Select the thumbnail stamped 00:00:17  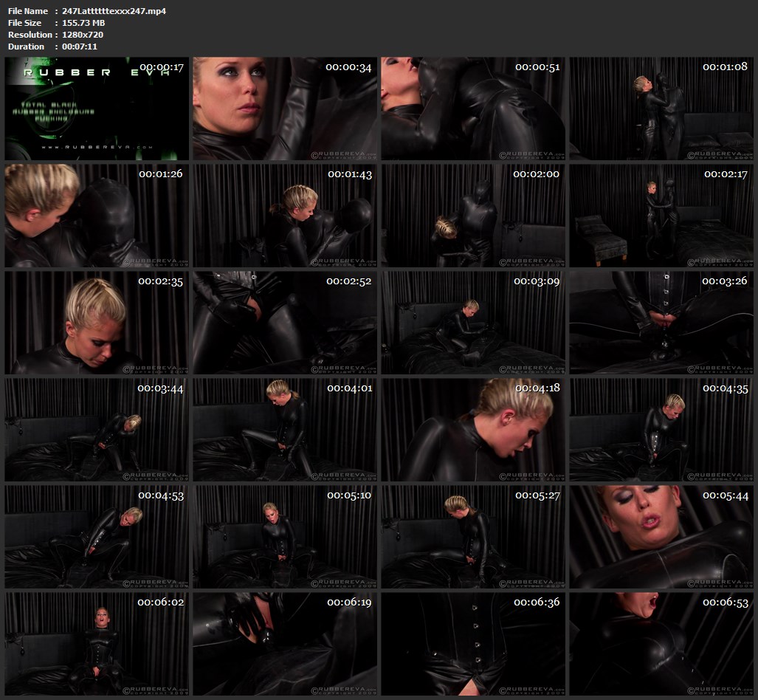(x=97, y=109)
